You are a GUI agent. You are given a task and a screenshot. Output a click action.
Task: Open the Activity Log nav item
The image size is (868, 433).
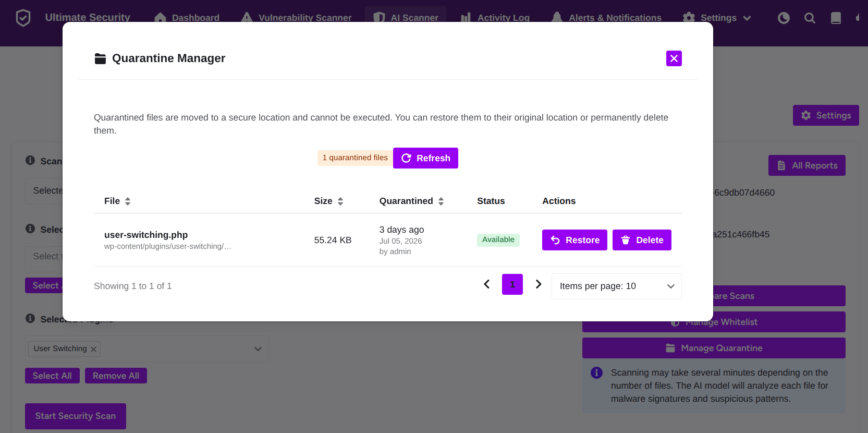[x=495, y=18]
